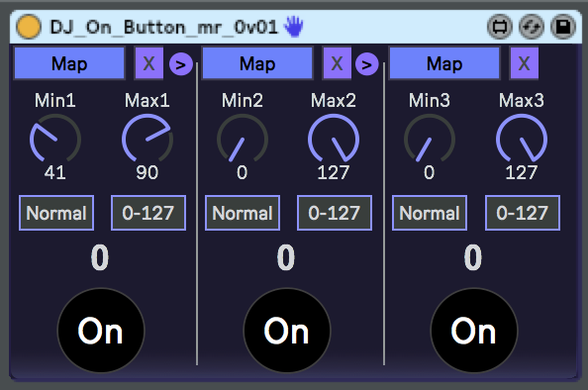Screen dimensions: 588x390
Task: Save preset with the floppy disk icon
Action: tap(563, 27)
